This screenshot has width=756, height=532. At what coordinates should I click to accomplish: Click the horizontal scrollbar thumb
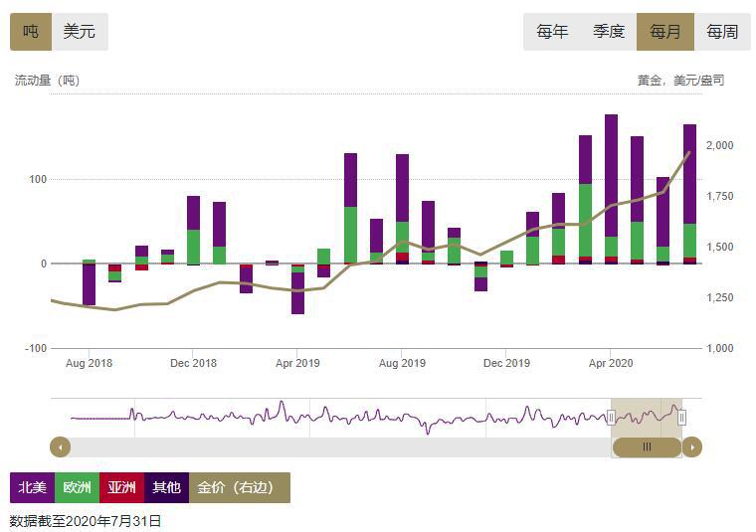tap(647, 446)
